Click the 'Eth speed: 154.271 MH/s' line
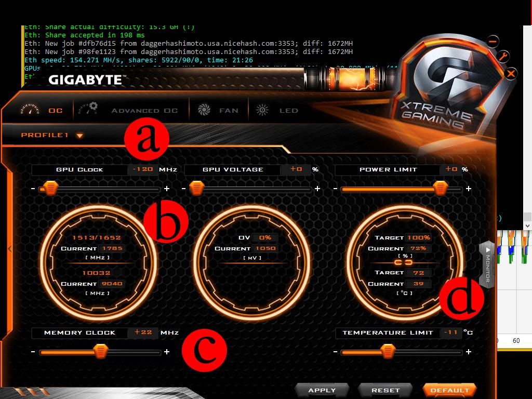The width and height of the screenshot is (532, 399). coord(138,60)
